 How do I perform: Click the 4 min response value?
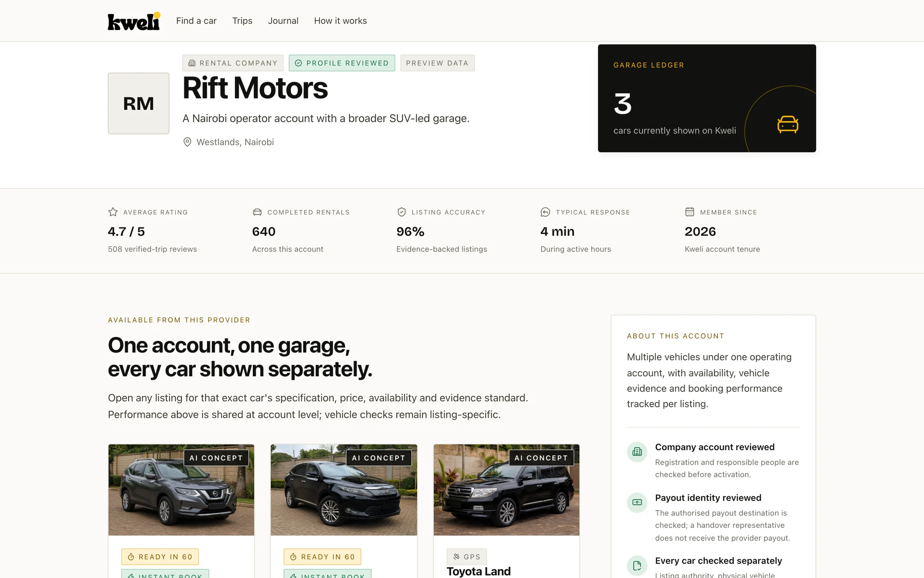pyautogui.click(x=557, y=231)
